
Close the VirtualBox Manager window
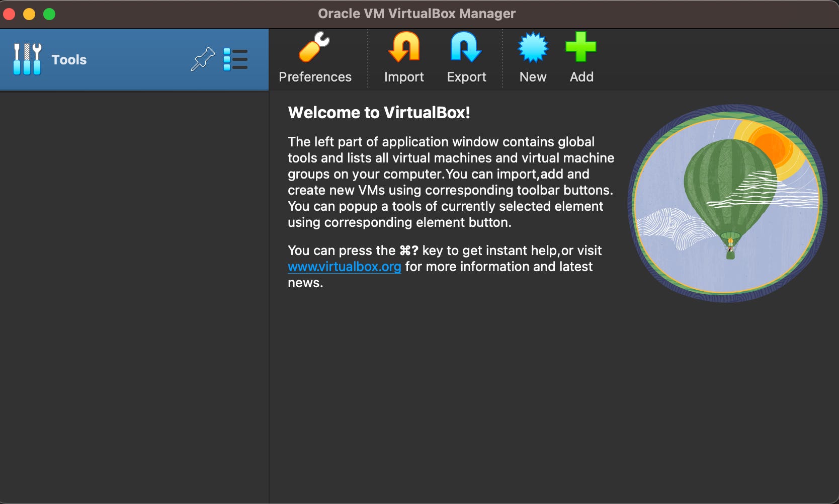[9, 14]
